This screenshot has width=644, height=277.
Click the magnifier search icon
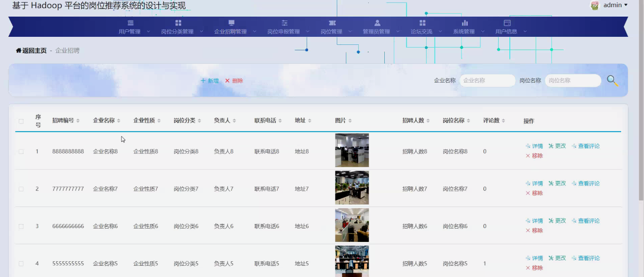point(612,80)
